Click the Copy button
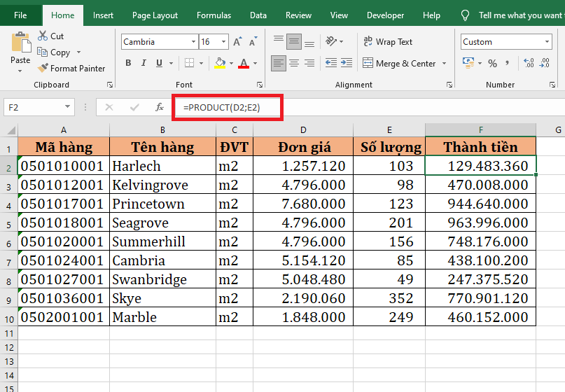 tap(55, 52)
